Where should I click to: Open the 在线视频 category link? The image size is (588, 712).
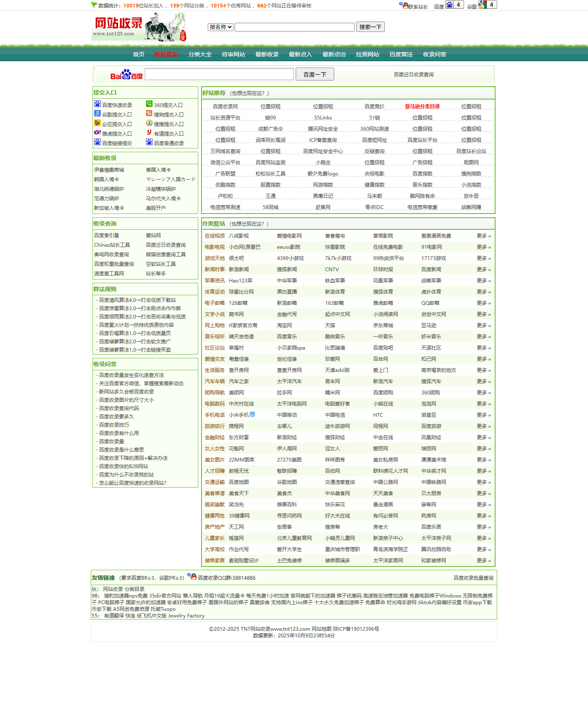(x=215, y=236)
